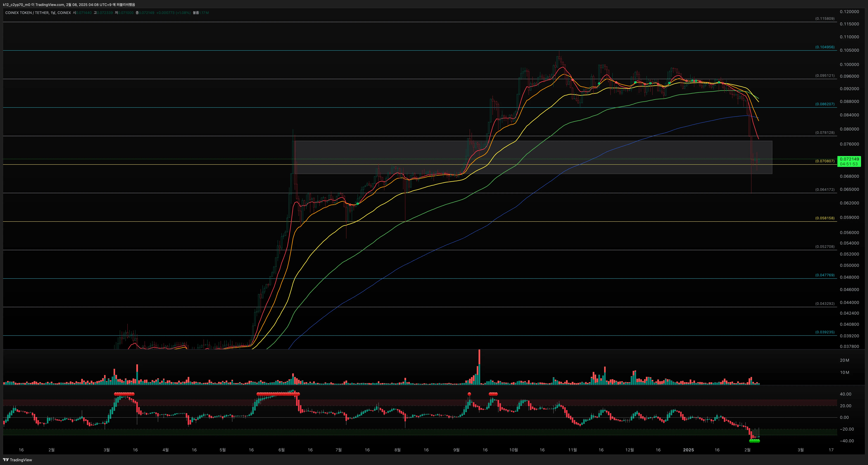Click the 40.00 oscillator axis label
Viewport: 868px width, 465px height.
click(x=845, y=394)
